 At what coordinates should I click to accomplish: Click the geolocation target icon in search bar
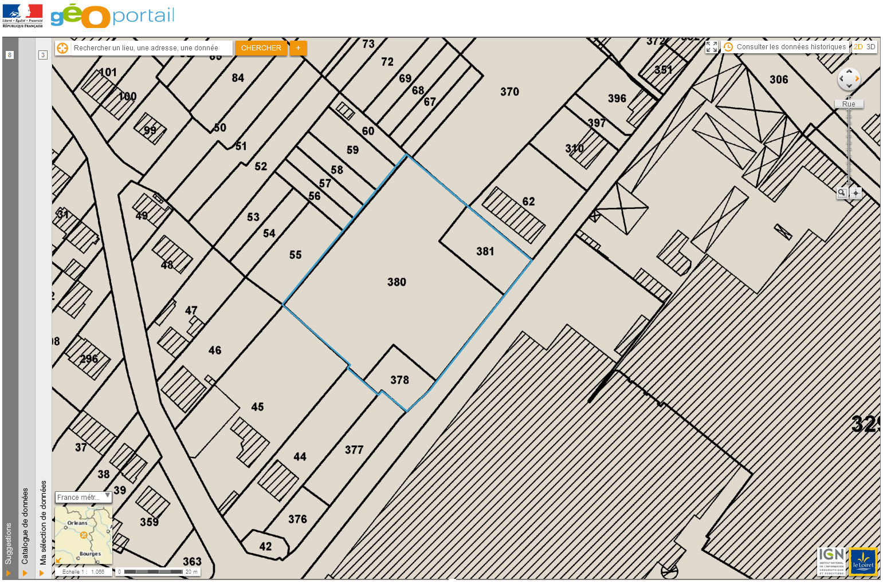62,48
